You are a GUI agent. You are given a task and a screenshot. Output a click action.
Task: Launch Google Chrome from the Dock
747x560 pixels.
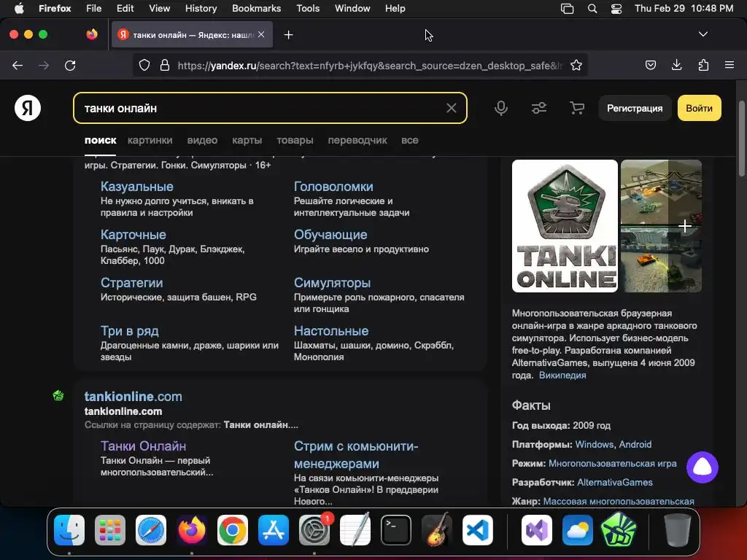click(x=233, y=529)
